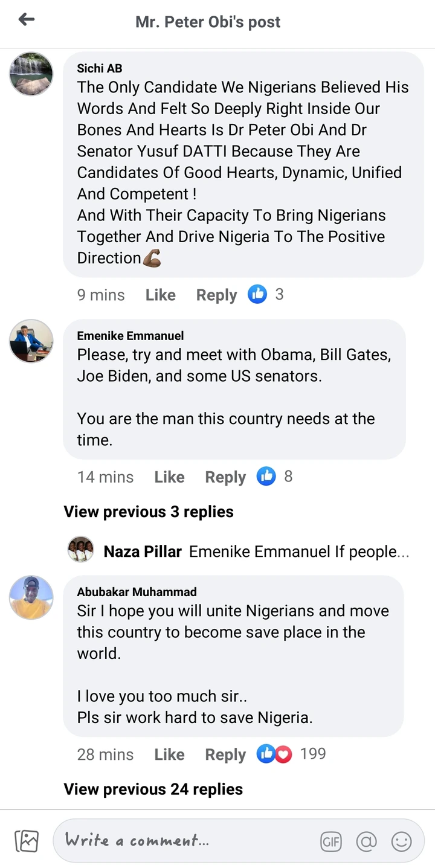Open Emenike Emmanuel's profile picture
This screenshot has height=868, width=435.
(31, 341)
